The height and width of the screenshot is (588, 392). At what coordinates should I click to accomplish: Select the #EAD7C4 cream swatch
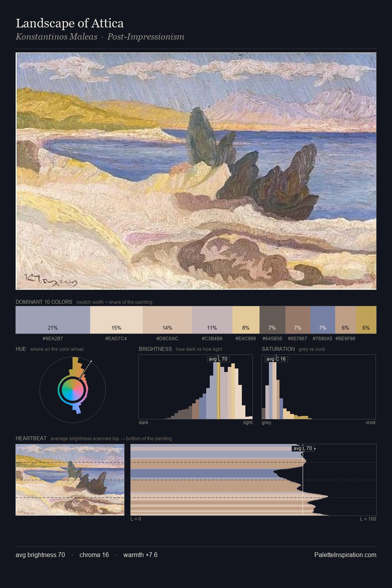click(x=116, y=320)
